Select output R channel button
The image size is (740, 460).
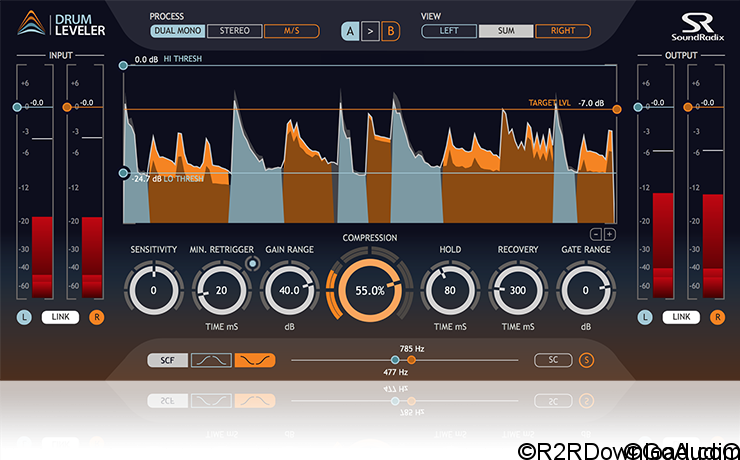pos(717,317)
